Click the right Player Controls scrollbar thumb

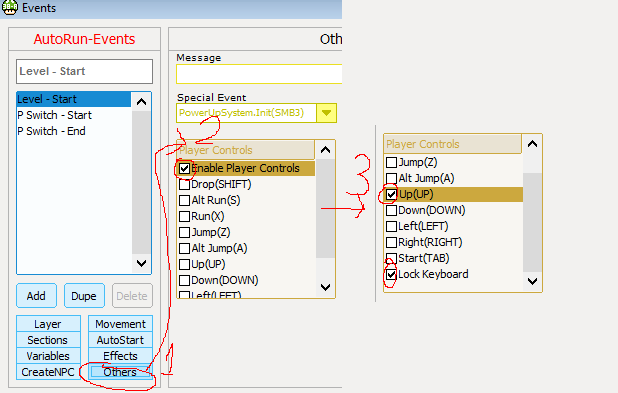point(532,222)
